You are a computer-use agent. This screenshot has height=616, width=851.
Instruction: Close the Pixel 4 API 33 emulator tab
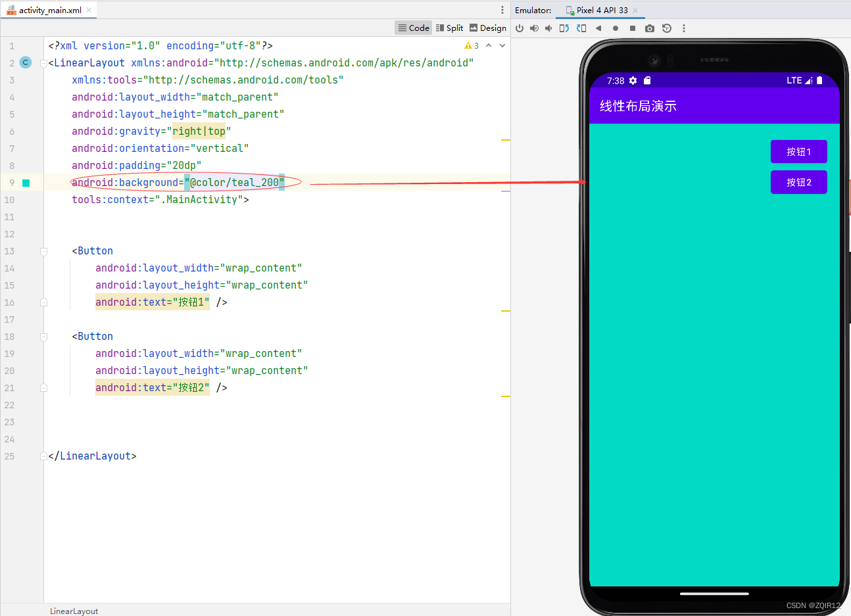point(635,11)
